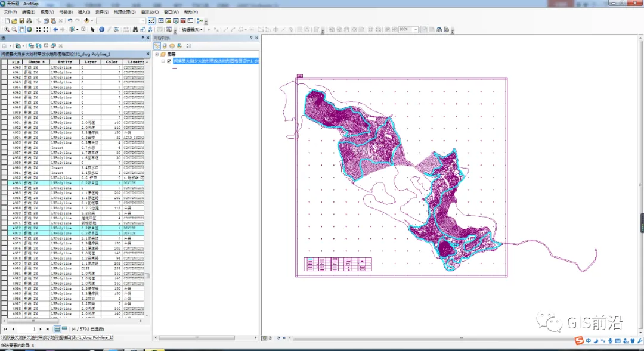Collapse the Layers data frame node
Viewport: 644px width, 351px height.
tap(157, 54)
